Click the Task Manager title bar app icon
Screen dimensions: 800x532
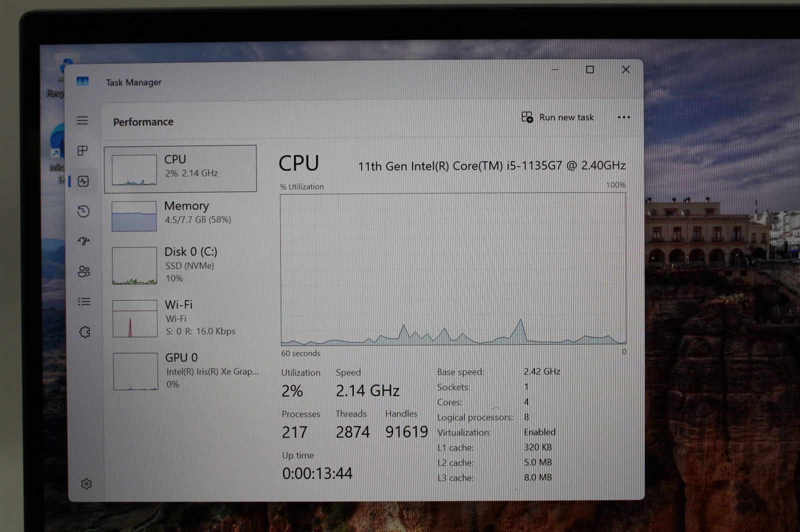click(x=83, y=81)
